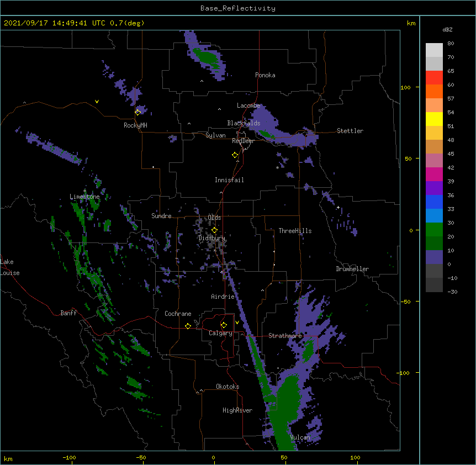Select the Olds label
476x465 pixels.
[x=214, y=218]
